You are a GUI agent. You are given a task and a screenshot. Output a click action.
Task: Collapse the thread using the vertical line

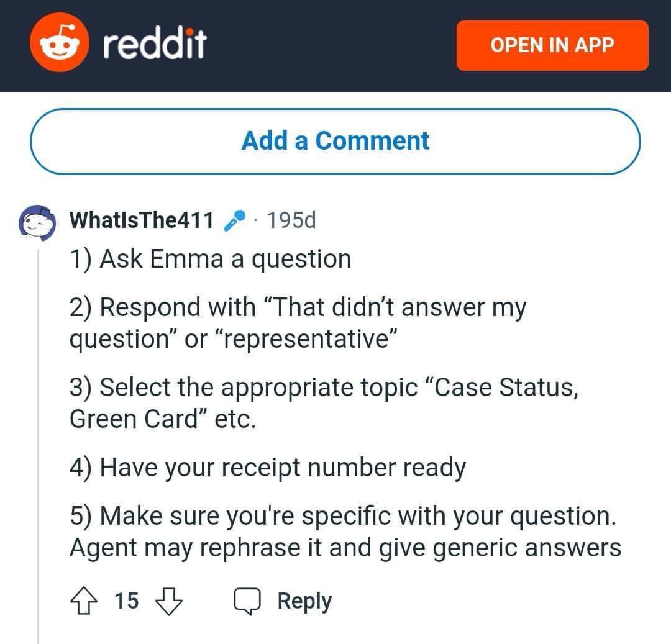(38, 445)
